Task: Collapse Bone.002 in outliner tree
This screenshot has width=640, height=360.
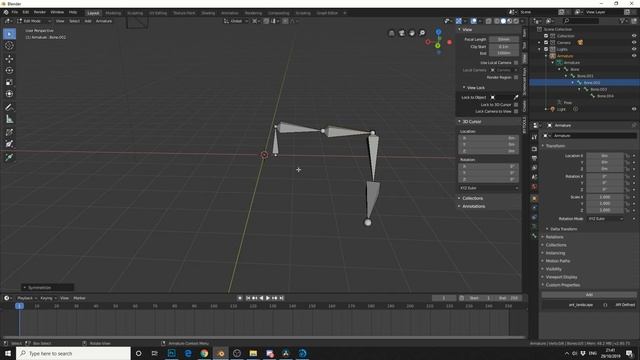Action: tap(573, 82)
